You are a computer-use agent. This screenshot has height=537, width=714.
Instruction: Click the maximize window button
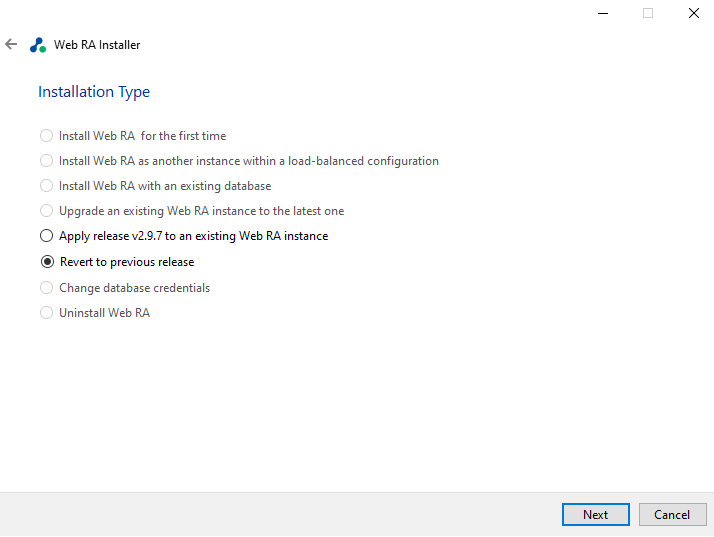click(648, 13)
